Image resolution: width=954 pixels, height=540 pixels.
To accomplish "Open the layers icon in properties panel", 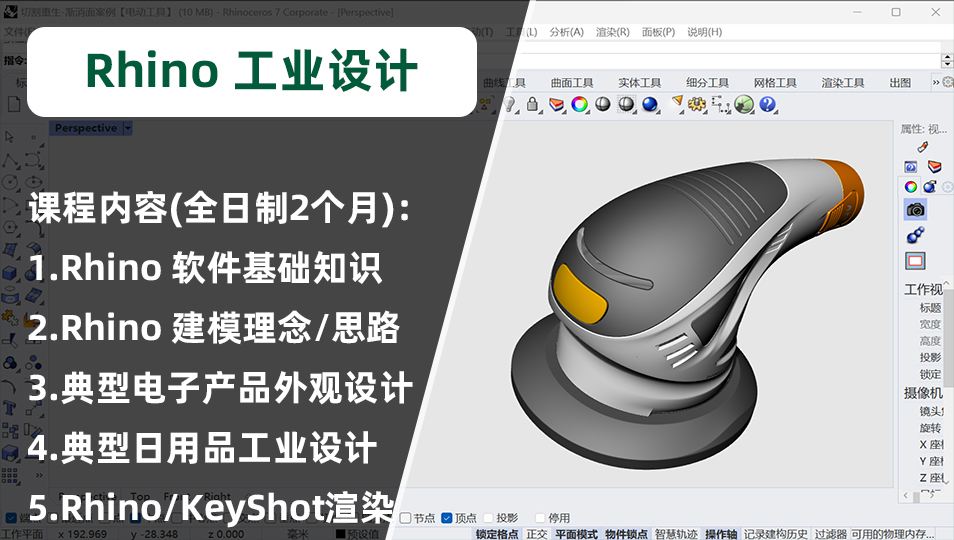I will coord(934,167).
